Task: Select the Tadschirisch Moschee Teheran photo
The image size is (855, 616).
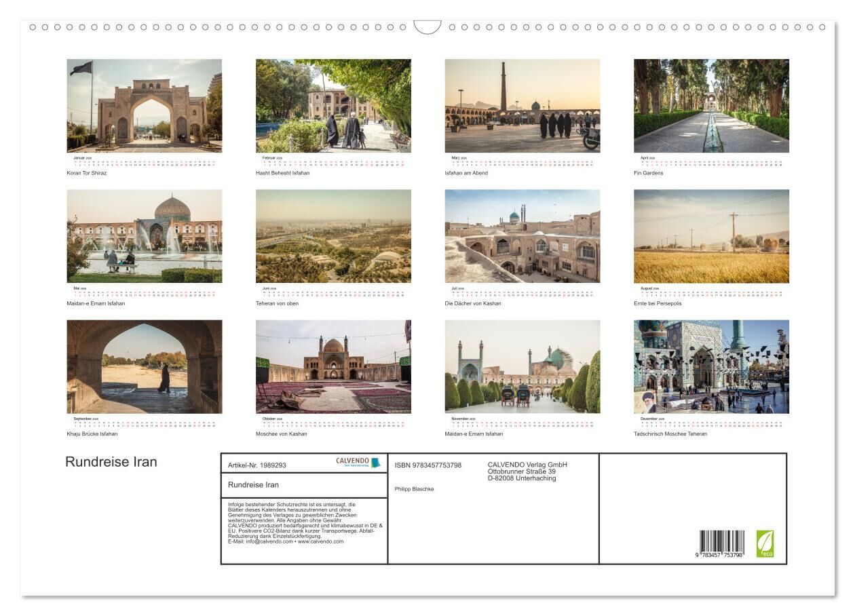Action: click(x=711, y=366)
